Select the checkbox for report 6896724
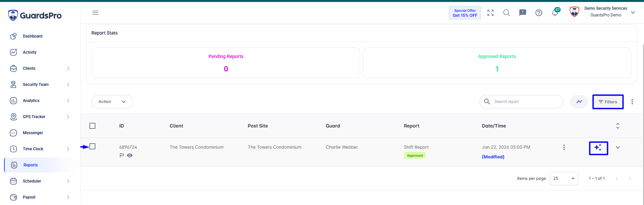Image resolution: width=644 pixels, height=205 pixels. pos(92,146)
